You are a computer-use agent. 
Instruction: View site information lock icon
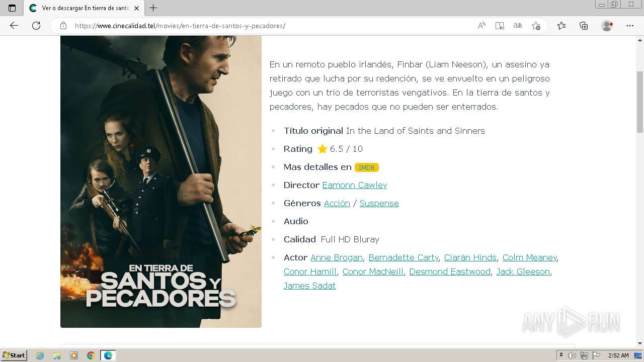(63, 26)
